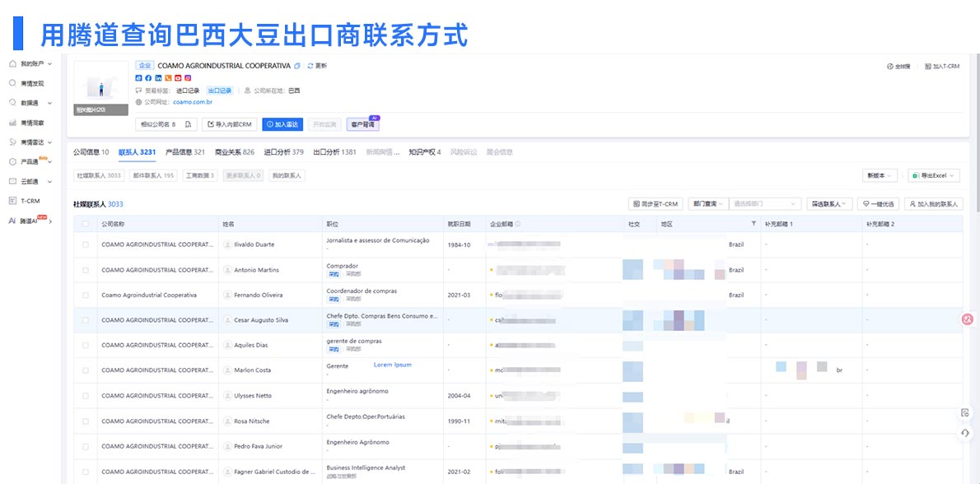Click the Facebook icon under company name

148,77
